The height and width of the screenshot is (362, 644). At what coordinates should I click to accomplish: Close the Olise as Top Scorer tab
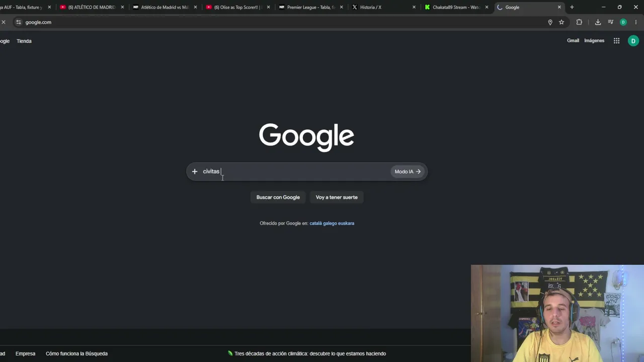pos(268,7)
